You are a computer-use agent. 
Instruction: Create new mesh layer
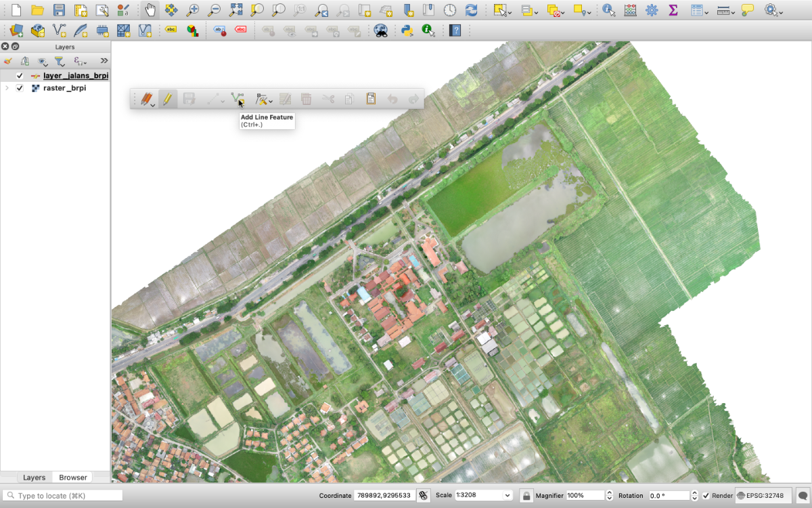(x=123, y=30)
